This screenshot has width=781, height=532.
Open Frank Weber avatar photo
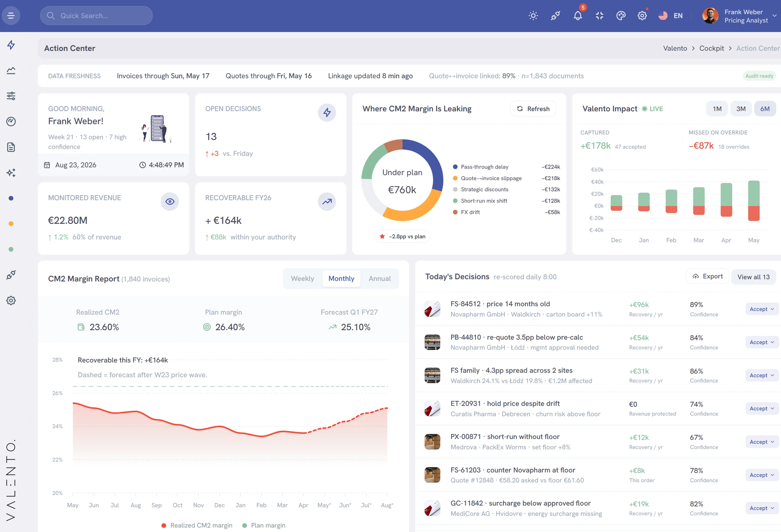coord(711,16)
